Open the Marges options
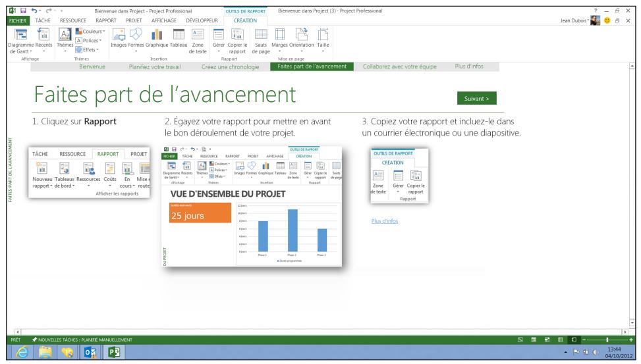 tap(279, 41)
